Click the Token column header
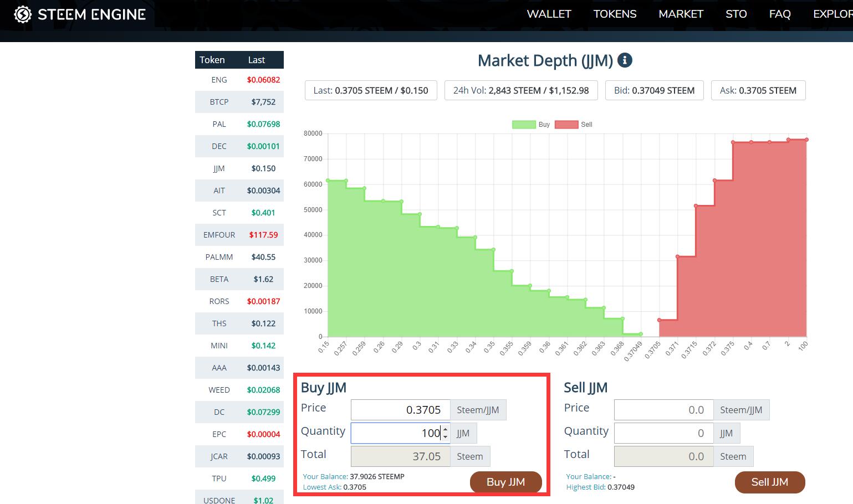 (x=212, y=60)
